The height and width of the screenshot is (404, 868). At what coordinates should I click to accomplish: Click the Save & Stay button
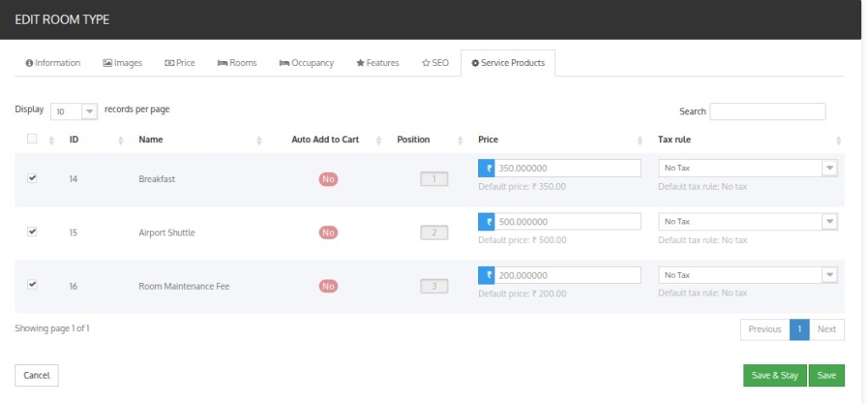tap(775, 375)
